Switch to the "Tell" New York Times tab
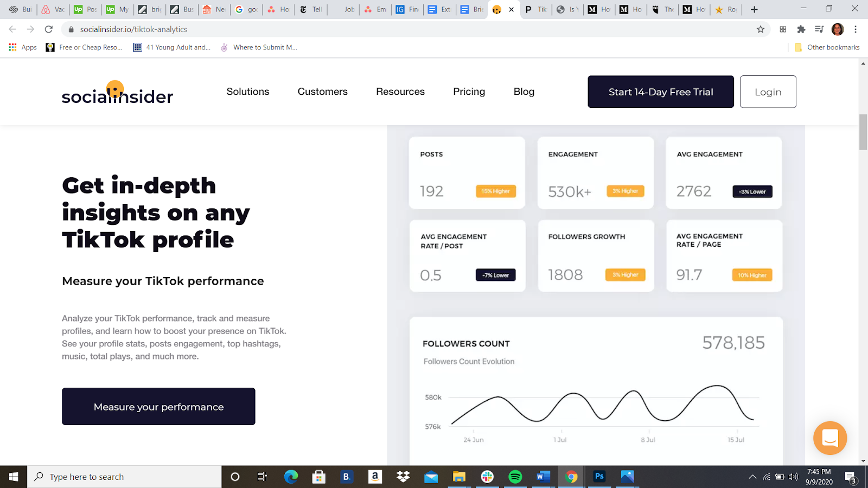This screenshot has width=868, height=488. click(x=311, y=9)
